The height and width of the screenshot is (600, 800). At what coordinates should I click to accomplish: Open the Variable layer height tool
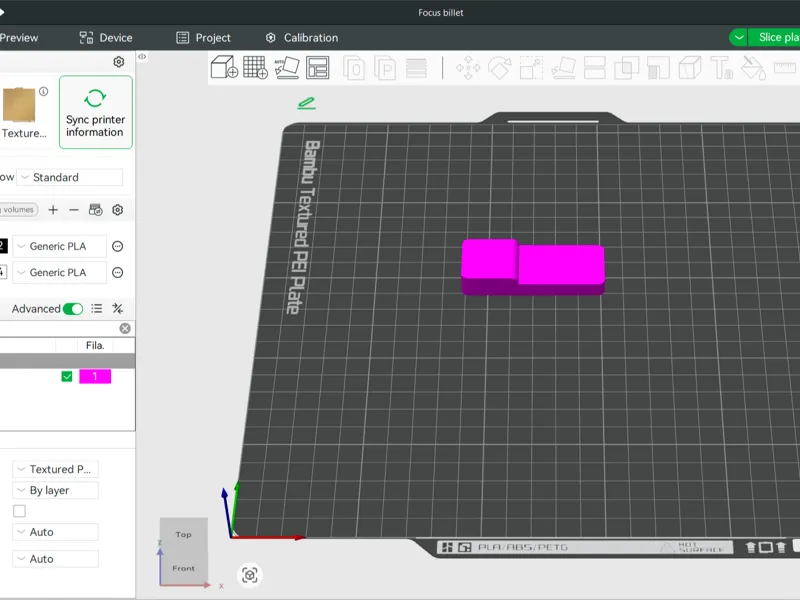(x=416, y=68)
